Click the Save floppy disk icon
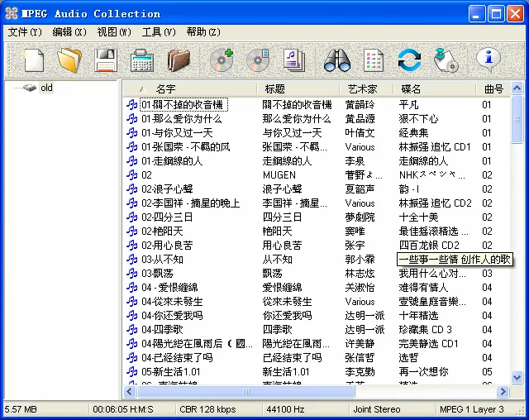The image size is (529, 420). (106, 60)
